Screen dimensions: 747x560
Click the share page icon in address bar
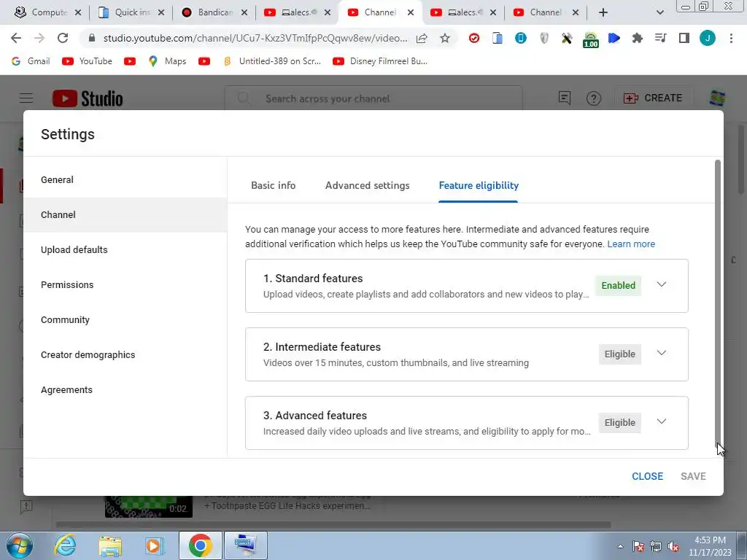[422, 38]
